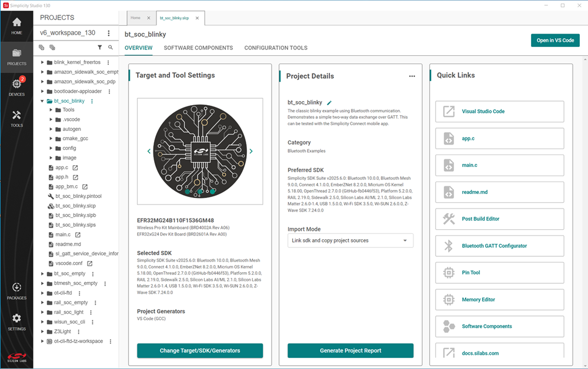Open v6_workspace_130 kebab menu

(x=109, y=33)
